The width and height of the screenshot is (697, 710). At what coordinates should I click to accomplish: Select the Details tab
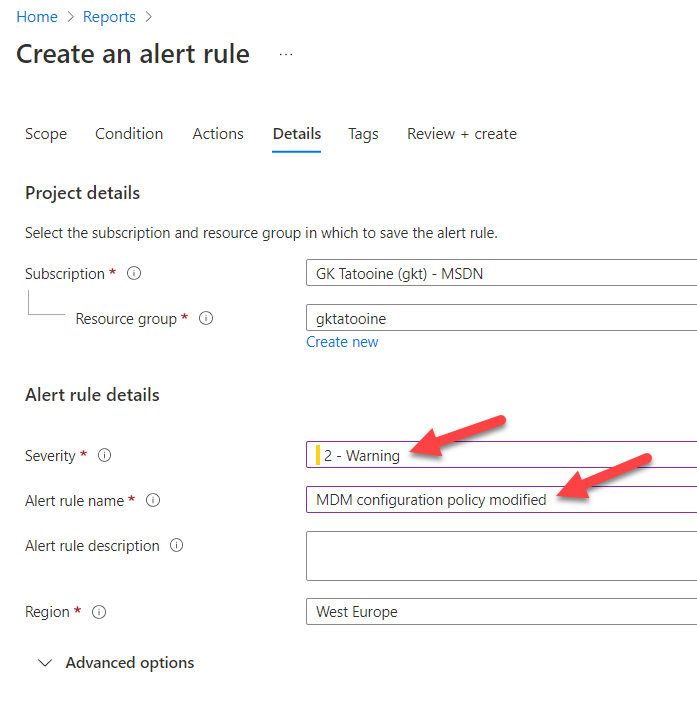pyautogui.click(x=297, y=134)
